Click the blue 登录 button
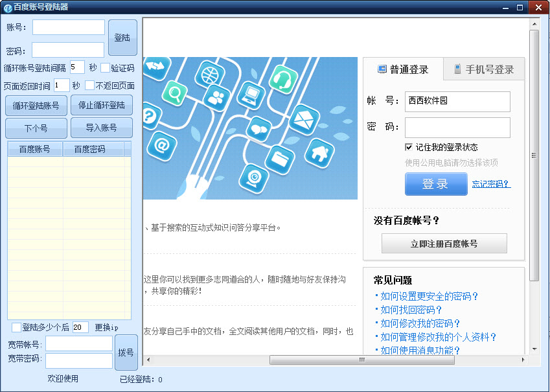The image size is (550, 392). [x=436, y=184]
